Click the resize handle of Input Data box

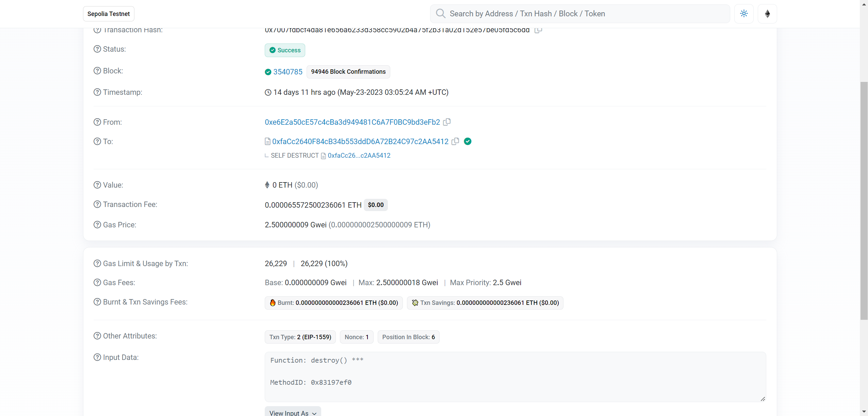click(763, 399)
